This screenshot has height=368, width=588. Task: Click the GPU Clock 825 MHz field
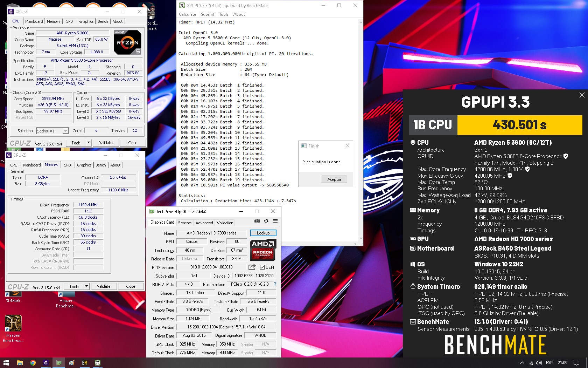pyautogui.click(x=187, y=344)
